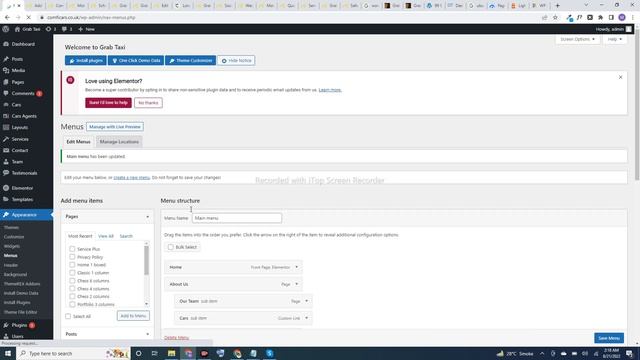The width and height of the screenshot is (640, 360).
Task: Check the Chess 4 columns page
Action: pos(72,289)
